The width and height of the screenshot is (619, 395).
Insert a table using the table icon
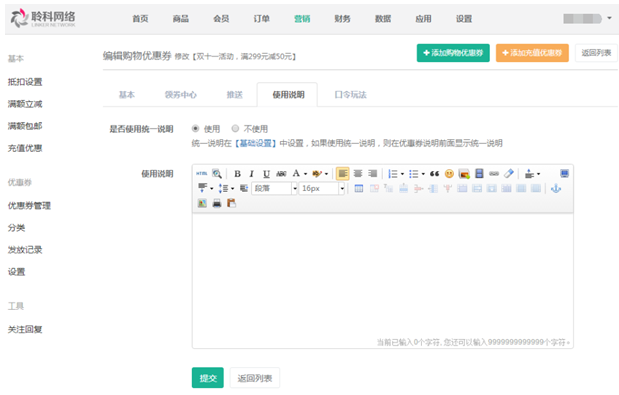click(359, 189)
